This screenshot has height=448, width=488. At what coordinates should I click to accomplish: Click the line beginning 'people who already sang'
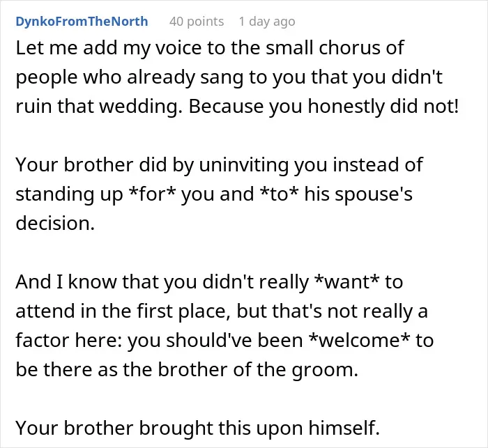pos(229,77)
